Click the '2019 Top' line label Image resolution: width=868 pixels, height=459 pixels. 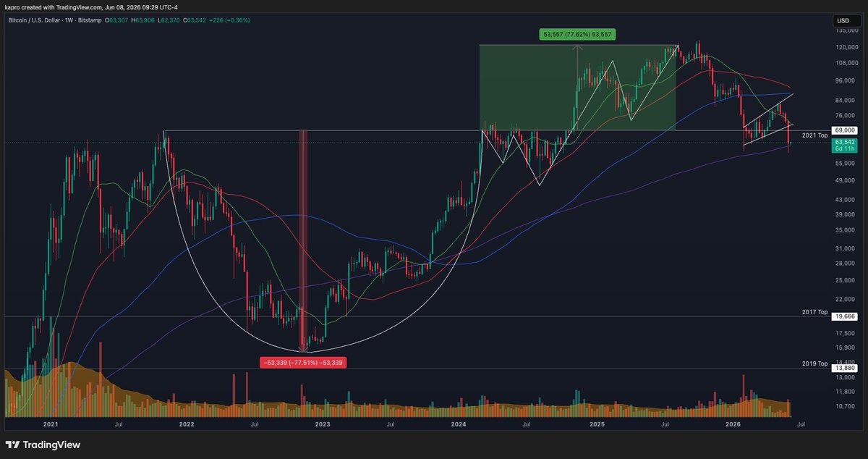click(814, 363)
